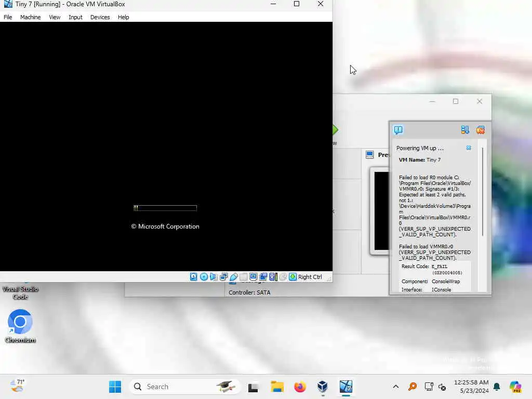The width and height of the screenshot is (532, 399).
Task: Click the Right Ctrl host key label
Action: pyautogui.click(x=310, y=277)
